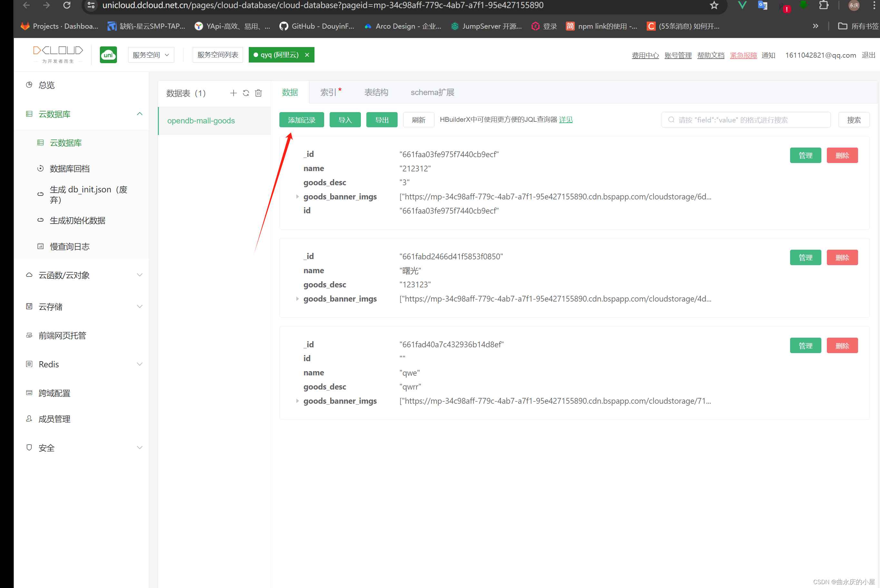Refresh the data table list icon
The image size is (880, 588).
[x=246, y=93]
